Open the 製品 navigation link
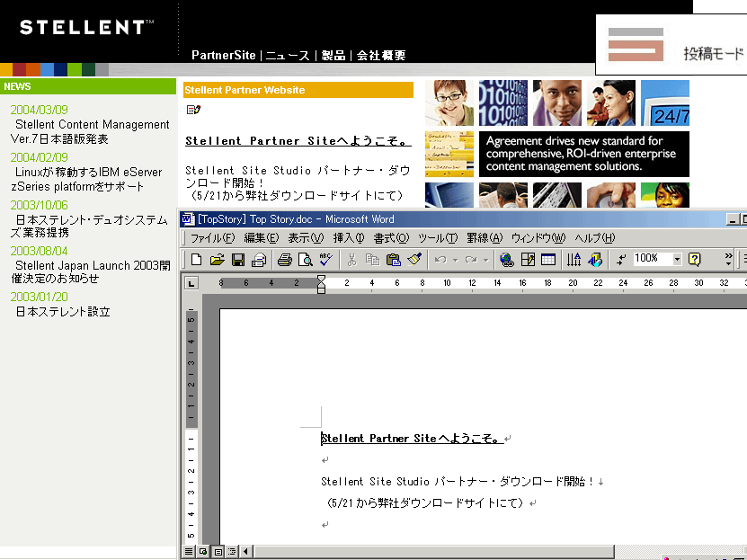The height and width of the screenshot is (560, 747). point(333,55)
